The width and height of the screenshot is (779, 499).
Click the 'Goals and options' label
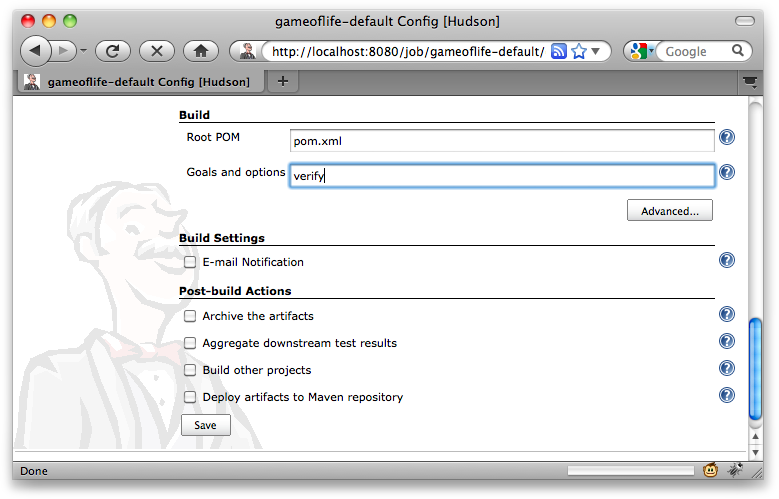click(x=236, y=172)
